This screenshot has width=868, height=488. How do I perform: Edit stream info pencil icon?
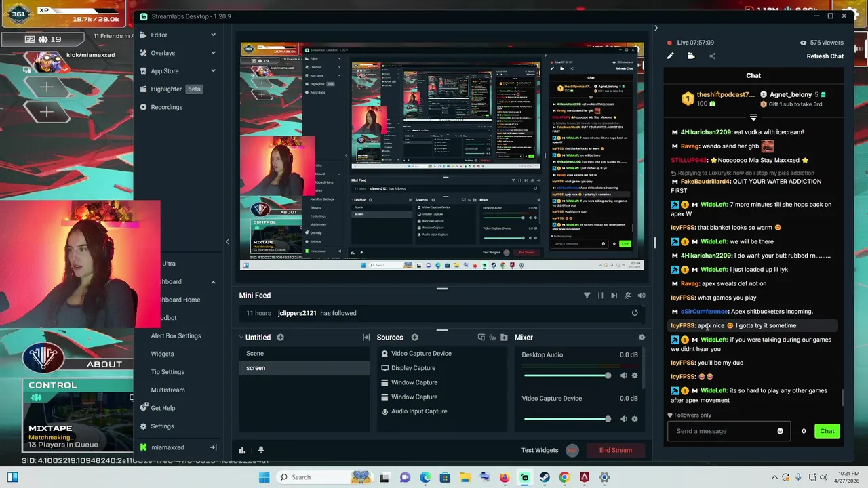[x=671, y=56]
